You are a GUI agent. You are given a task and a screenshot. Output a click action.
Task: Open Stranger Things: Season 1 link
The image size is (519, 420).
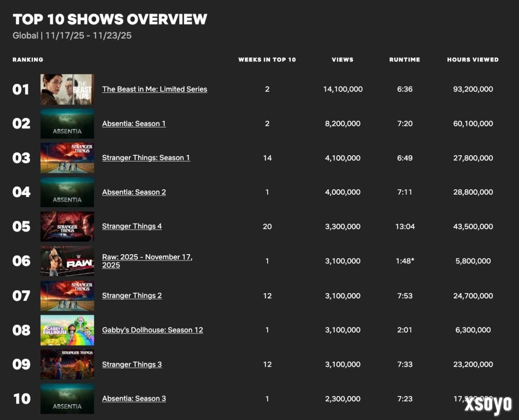[x=146, y=158]
